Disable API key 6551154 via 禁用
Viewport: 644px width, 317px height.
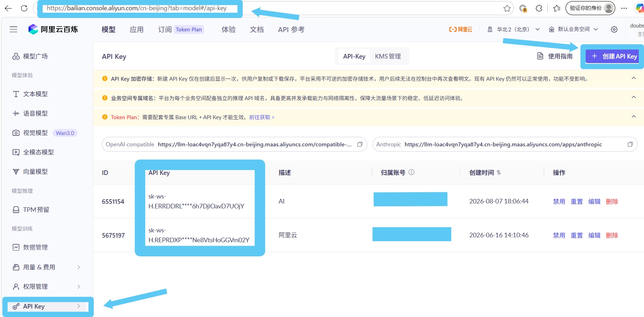[x=559, y=201]
